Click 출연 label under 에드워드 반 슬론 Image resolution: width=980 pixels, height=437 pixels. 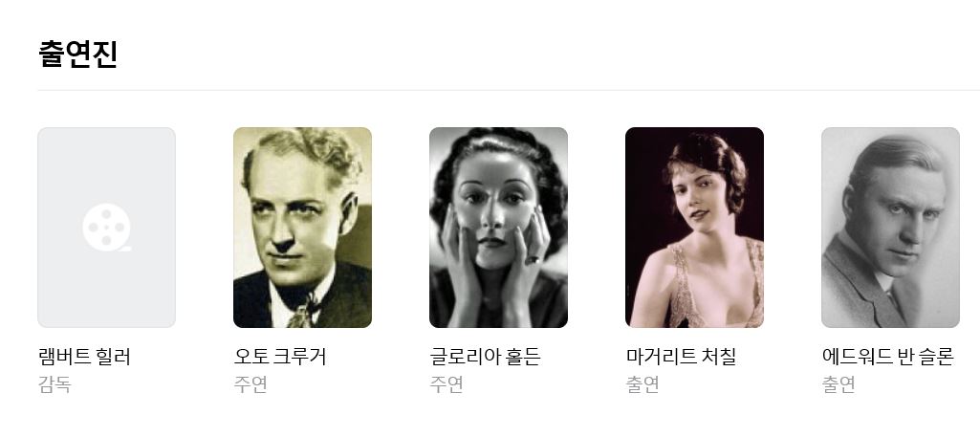(x=838, y=383)
